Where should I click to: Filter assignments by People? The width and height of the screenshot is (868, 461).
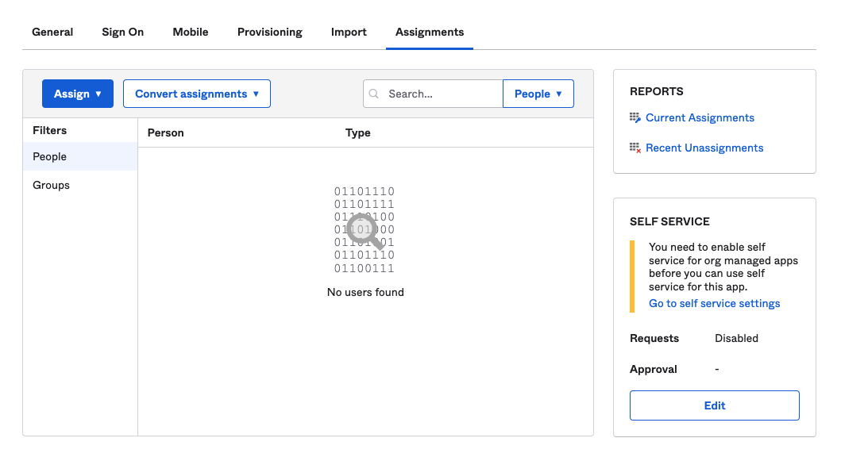(x=80, y=156)
